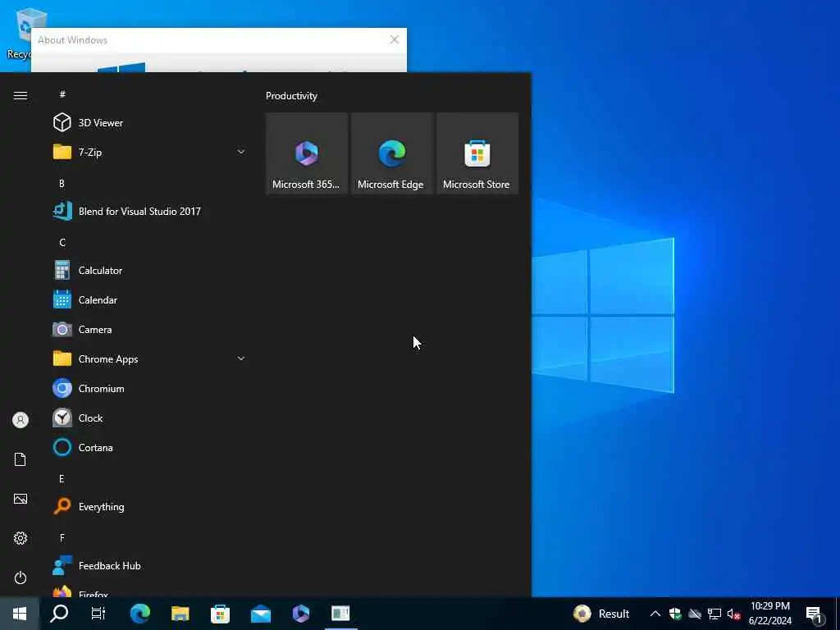
Task: Open Pictures from the Start sidebar
Action: (x=21, y=499)
